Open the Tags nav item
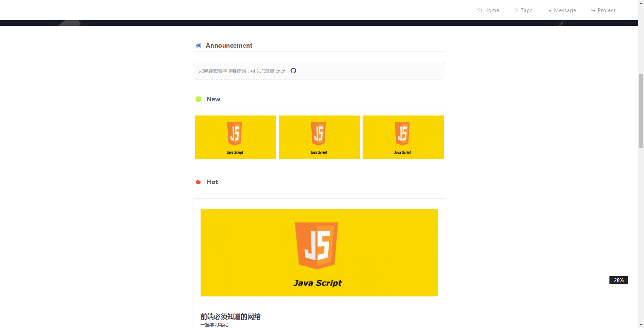The width and height of the screenshot is (644, 328). [523, 10]
